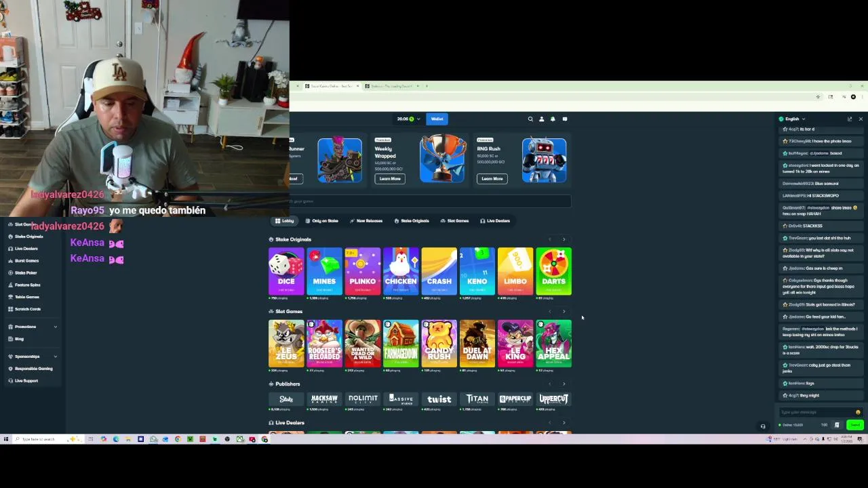Screen dimensions: 868x488
Task: Select the Slot Games category tab
Action: tap(454, 221)
